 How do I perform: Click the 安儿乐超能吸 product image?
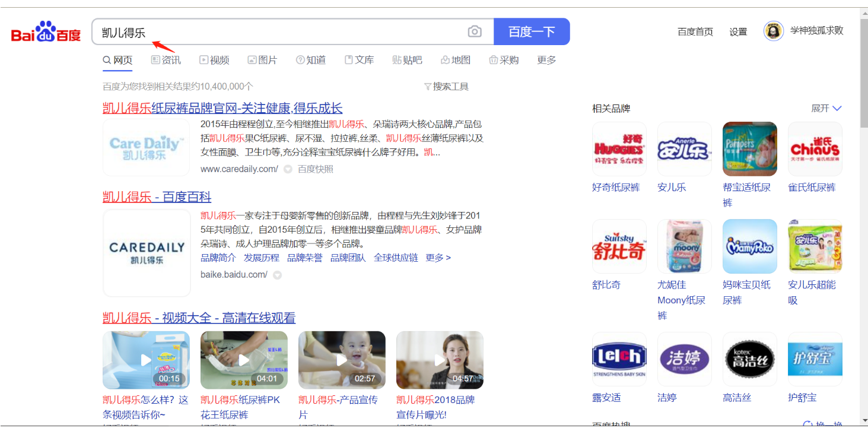tap(815, 246)
